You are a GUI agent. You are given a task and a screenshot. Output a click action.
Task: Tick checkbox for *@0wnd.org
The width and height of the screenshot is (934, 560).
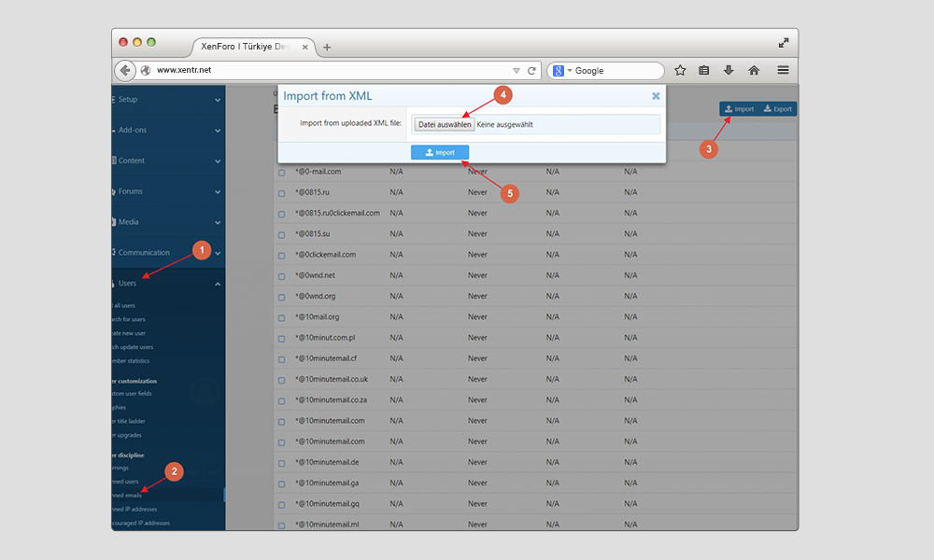click(282, 297)
